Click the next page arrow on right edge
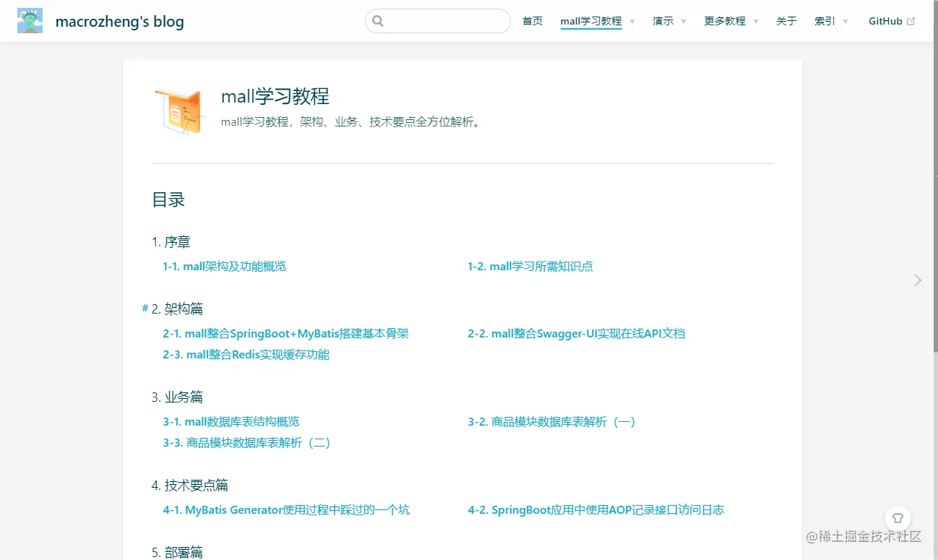 point(918,280)
